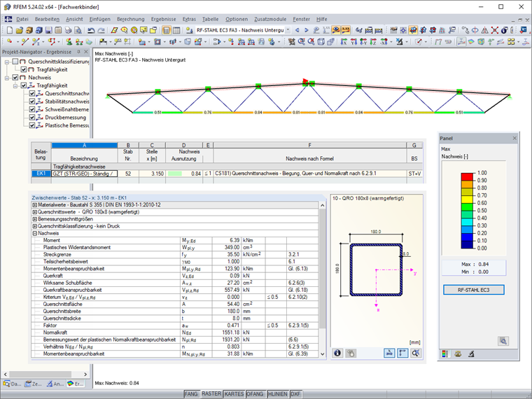Open the Berechnung menu
Viewport: 532px width, 399px height.
(x=131, y=20)
